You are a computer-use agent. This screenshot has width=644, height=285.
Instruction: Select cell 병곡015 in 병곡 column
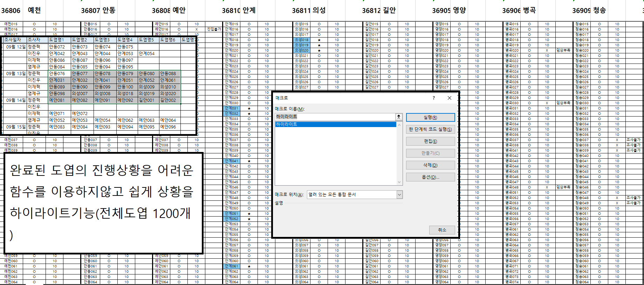512,24
